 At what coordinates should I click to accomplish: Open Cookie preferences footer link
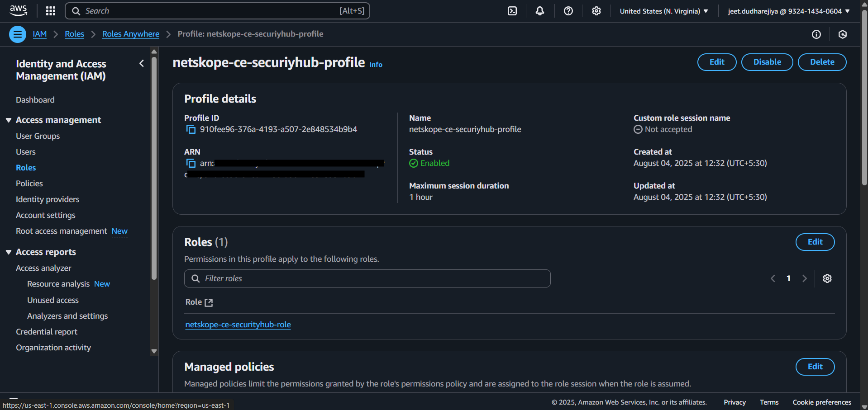click(x=822, y=402)
